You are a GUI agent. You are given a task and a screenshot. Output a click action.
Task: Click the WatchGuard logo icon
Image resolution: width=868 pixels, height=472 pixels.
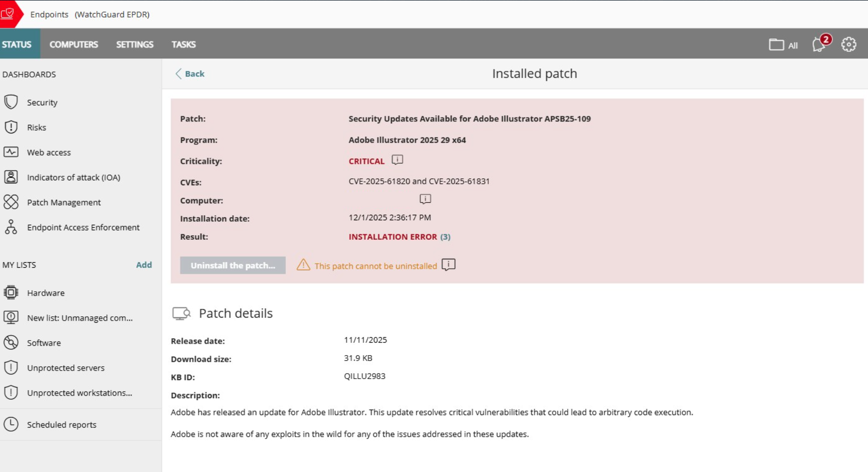point(8,13)
